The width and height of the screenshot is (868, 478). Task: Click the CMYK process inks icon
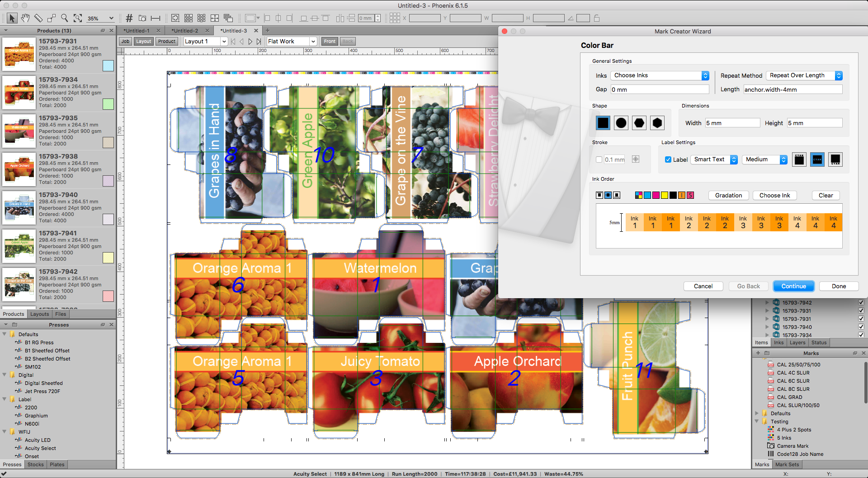(x=639, y=195)
